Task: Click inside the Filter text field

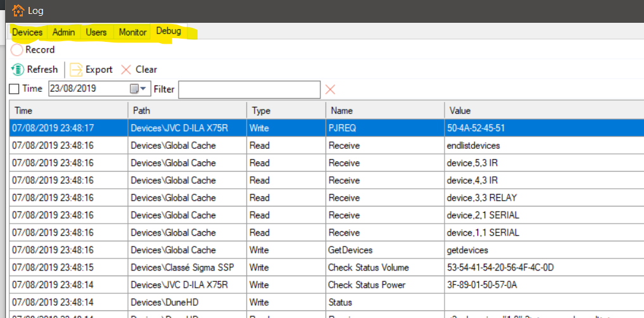Action: 249,89
